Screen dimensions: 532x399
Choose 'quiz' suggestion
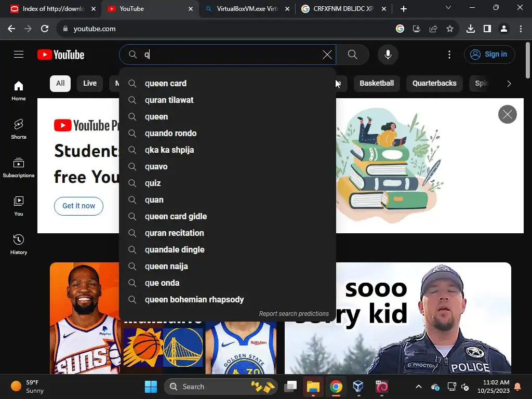coord(228,183)
